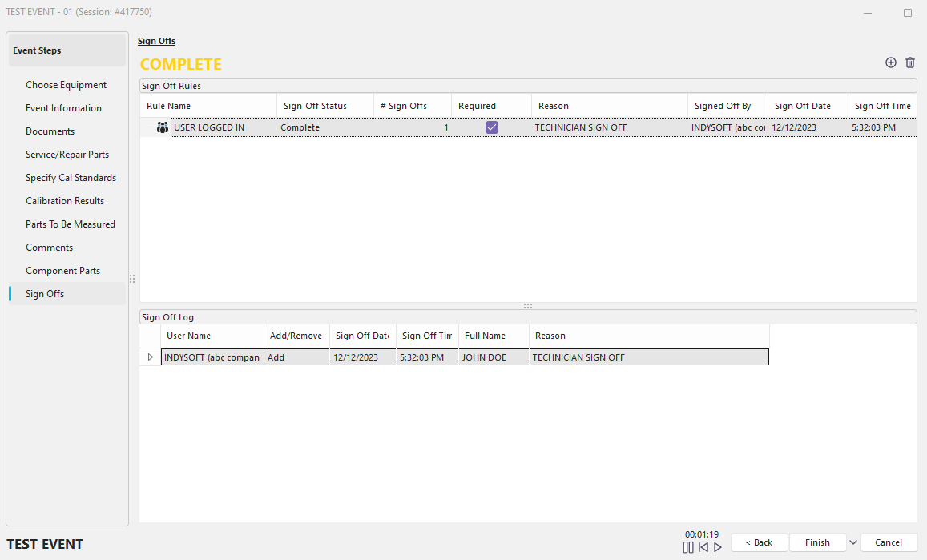Sort by the Sign-Off Status column header

(x=315, y=106)
